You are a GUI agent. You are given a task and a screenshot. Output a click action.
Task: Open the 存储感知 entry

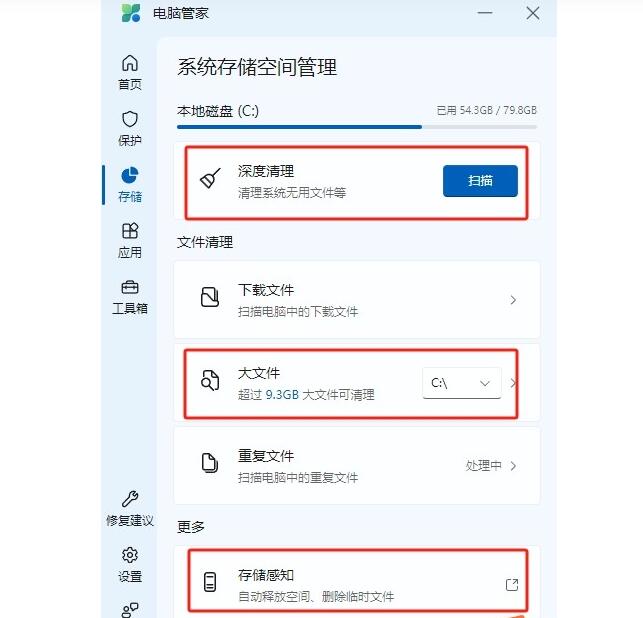coord(357,583)
